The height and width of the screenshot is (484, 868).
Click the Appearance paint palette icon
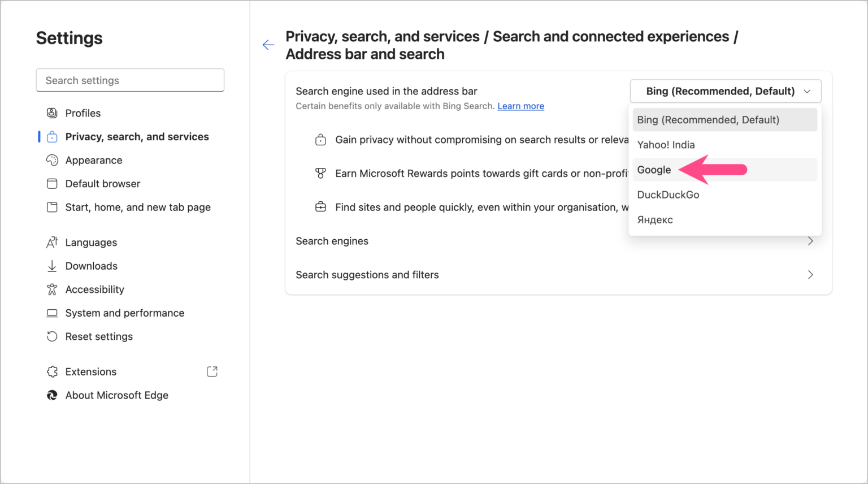click(x=52, y=160)
